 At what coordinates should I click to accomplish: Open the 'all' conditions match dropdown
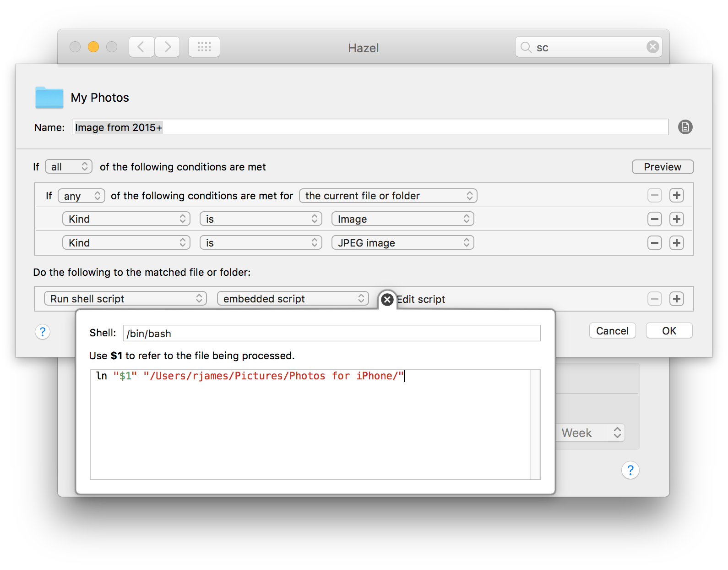(x=69, y=167)
